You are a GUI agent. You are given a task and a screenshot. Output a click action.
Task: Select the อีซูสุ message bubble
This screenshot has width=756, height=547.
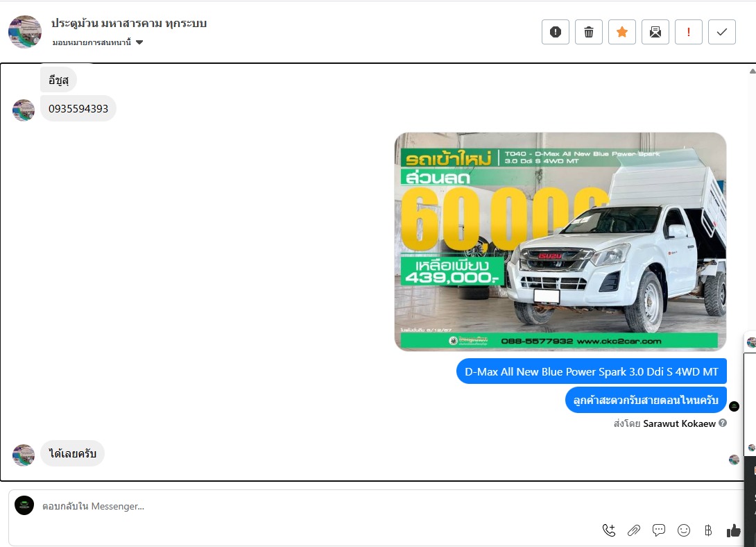pyautogui.click(x=58, y=80)
